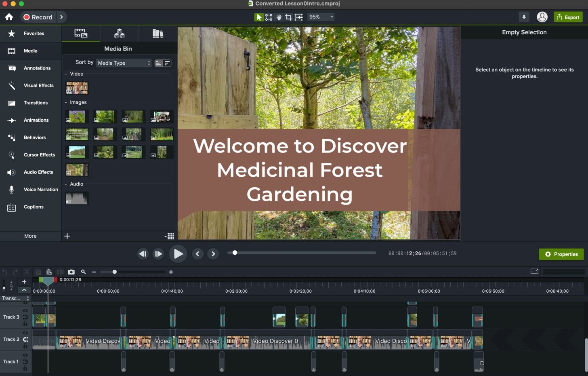Select the Edit arrow tool on canvas toolbar
Screen dimensions: 588x376
pyautogui.click(x=258, y=17)
